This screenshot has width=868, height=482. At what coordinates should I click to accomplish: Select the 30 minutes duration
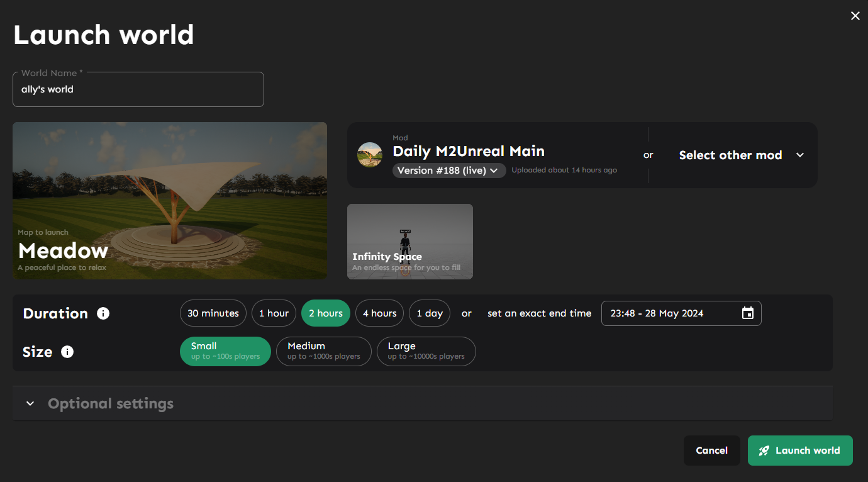point(213,313)
